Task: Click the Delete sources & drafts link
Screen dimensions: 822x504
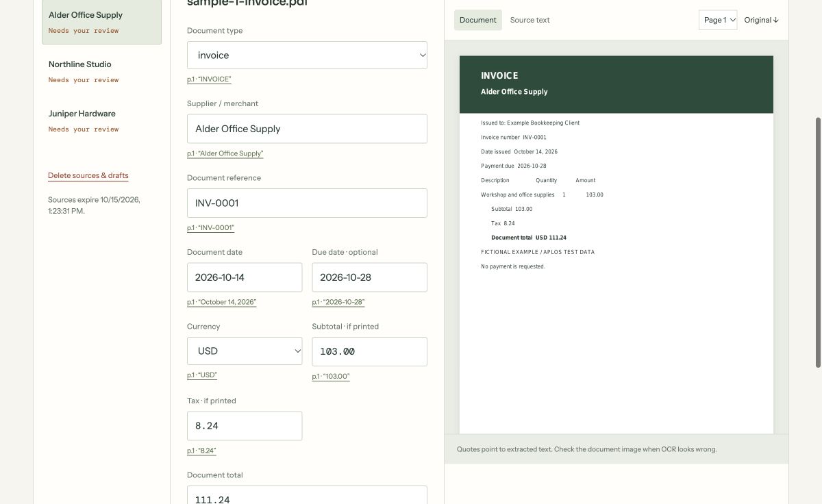Action: tap(88, 175)
